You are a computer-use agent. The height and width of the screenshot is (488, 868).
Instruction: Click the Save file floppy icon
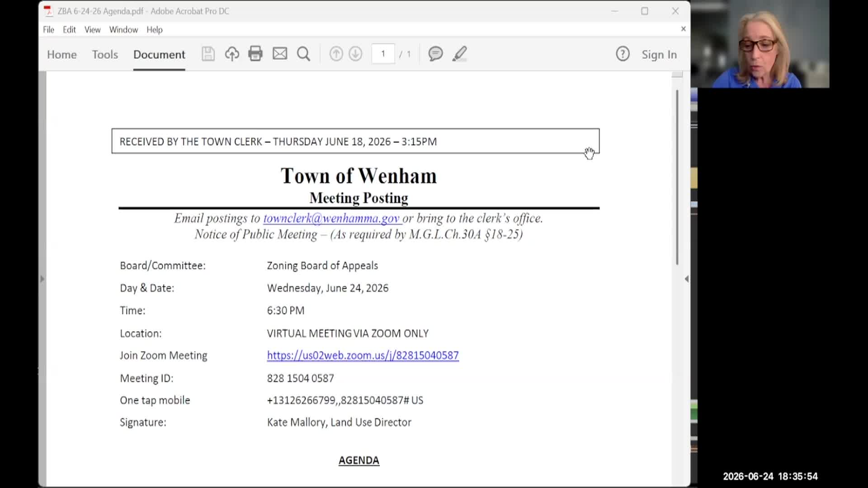click(x=208, y=54)
